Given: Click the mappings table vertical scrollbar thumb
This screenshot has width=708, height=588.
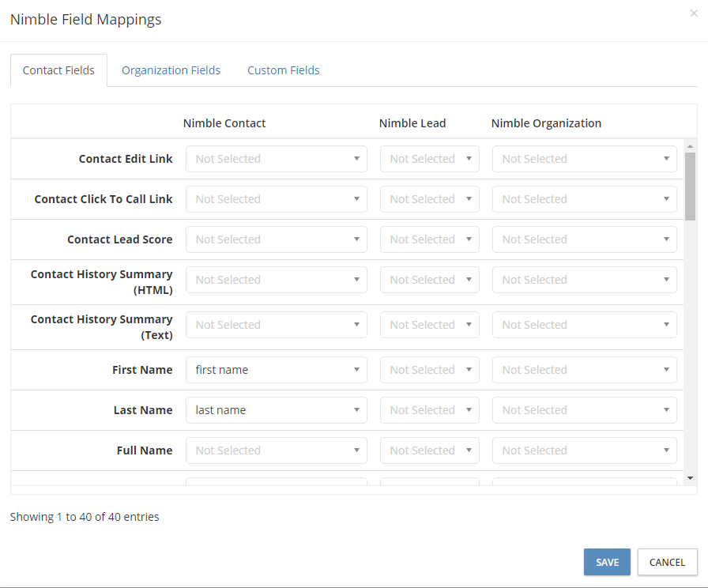Looking at the screenshot, I should pyautogui.click(x=690, y=187).
